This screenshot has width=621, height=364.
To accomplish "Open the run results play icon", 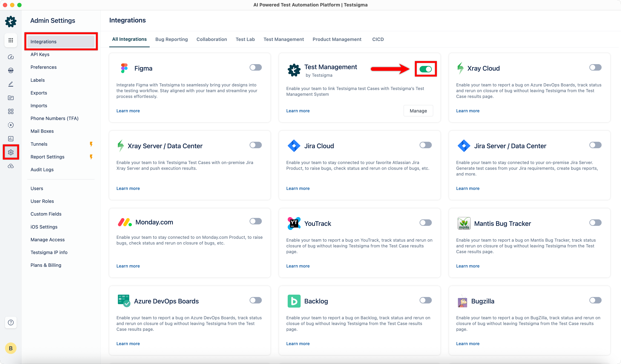I will tap(11, 125).
